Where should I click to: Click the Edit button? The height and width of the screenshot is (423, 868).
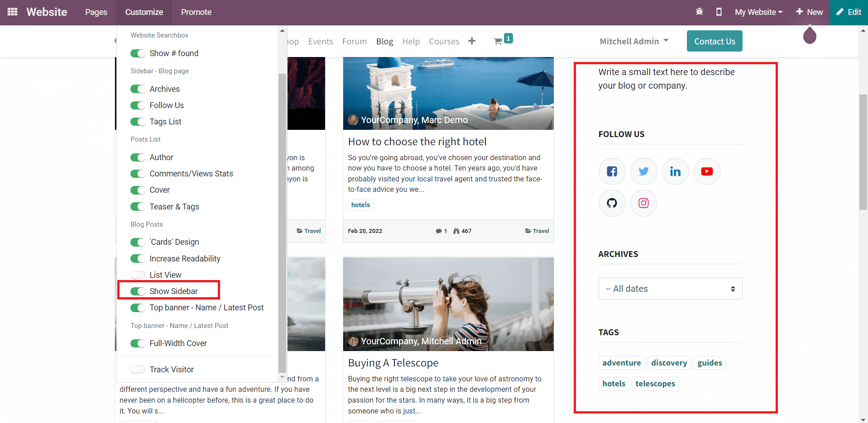pos(849,12)
